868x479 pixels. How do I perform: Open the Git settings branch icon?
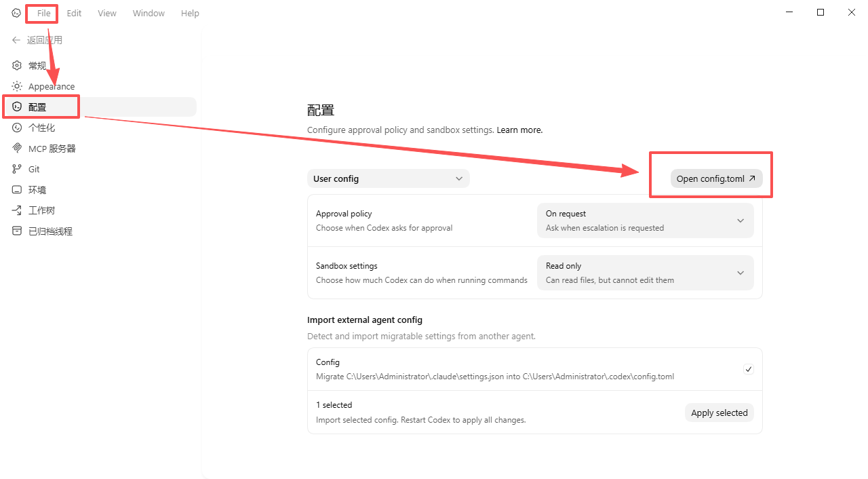tap(17, 169)
